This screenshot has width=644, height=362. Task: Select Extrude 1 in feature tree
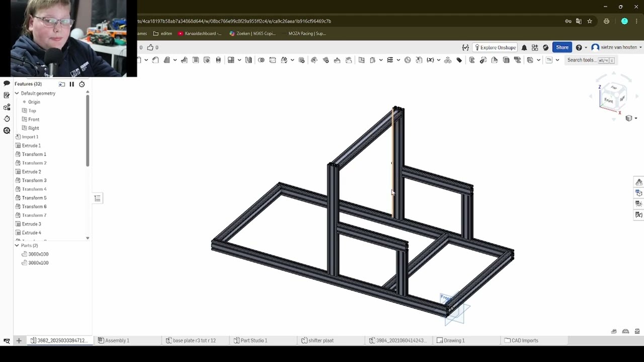point(31,145)
